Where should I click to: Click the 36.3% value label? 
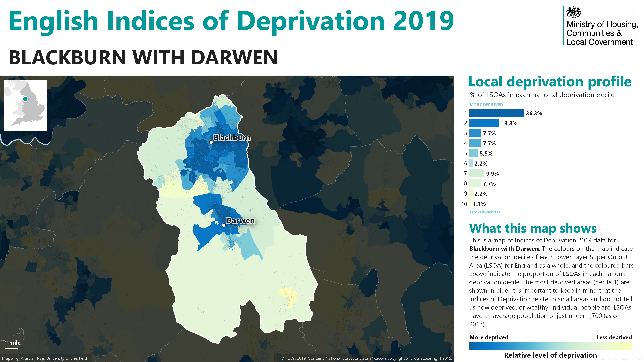tap(534, 113)
